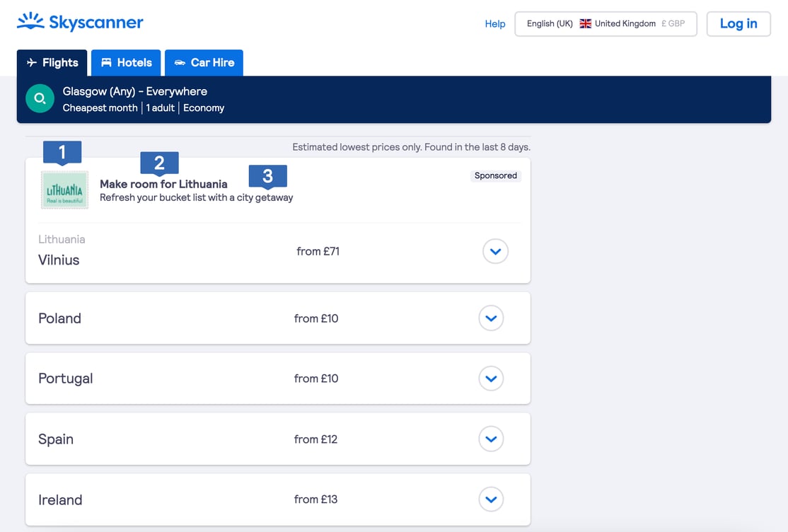Click the Lithuania label above Vilnius
This screenshot has height=532, width=788.
pos(62,239)
